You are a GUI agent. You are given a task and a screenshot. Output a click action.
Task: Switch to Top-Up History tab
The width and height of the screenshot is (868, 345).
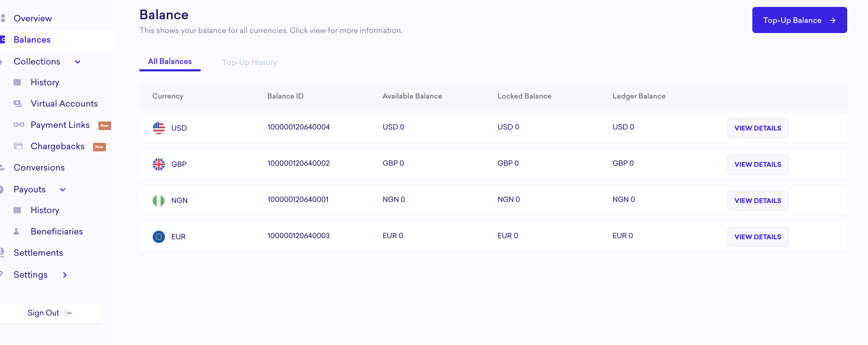pos(249,62)
